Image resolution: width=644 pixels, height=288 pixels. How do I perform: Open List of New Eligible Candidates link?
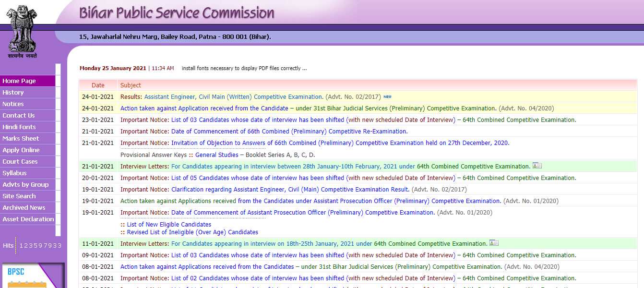click(x=169, y=225)
